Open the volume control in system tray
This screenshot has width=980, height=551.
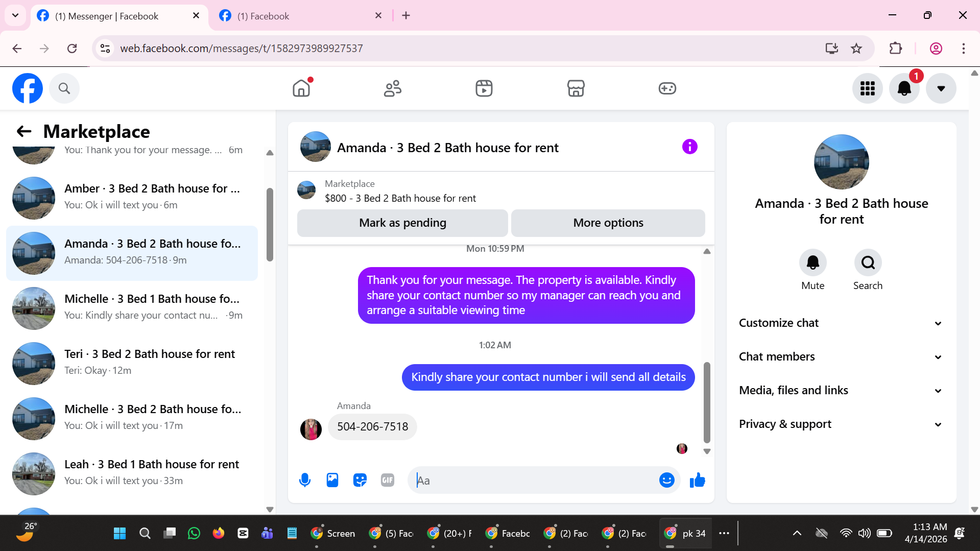tap(864, 534)
